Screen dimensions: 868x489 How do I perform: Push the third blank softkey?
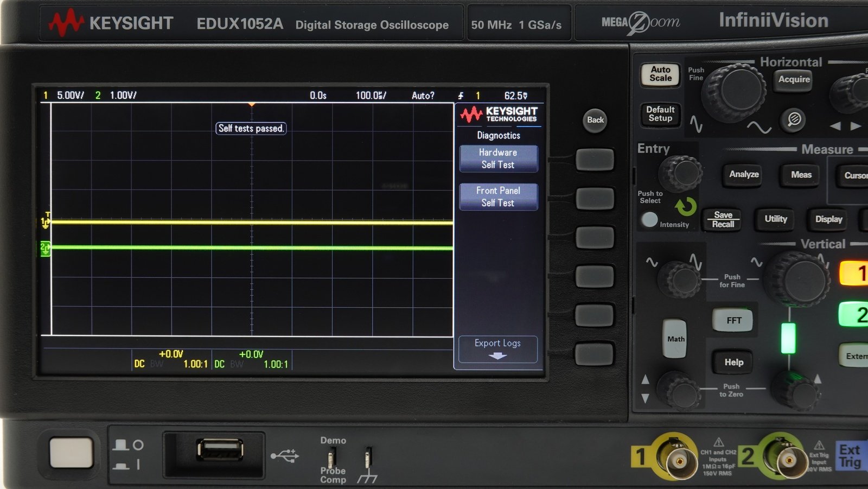(x=595, y=238)
